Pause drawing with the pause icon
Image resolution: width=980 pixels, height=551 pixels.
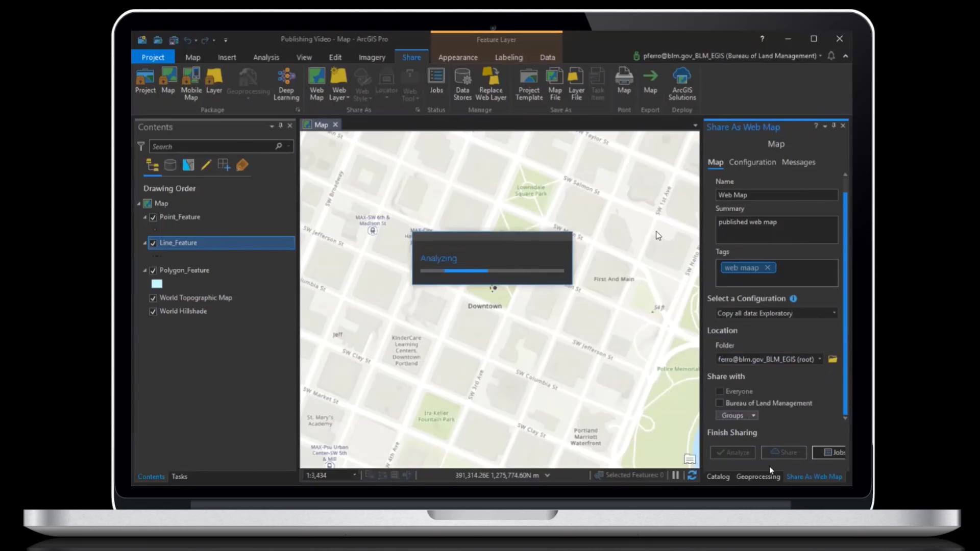coord(675,475)
